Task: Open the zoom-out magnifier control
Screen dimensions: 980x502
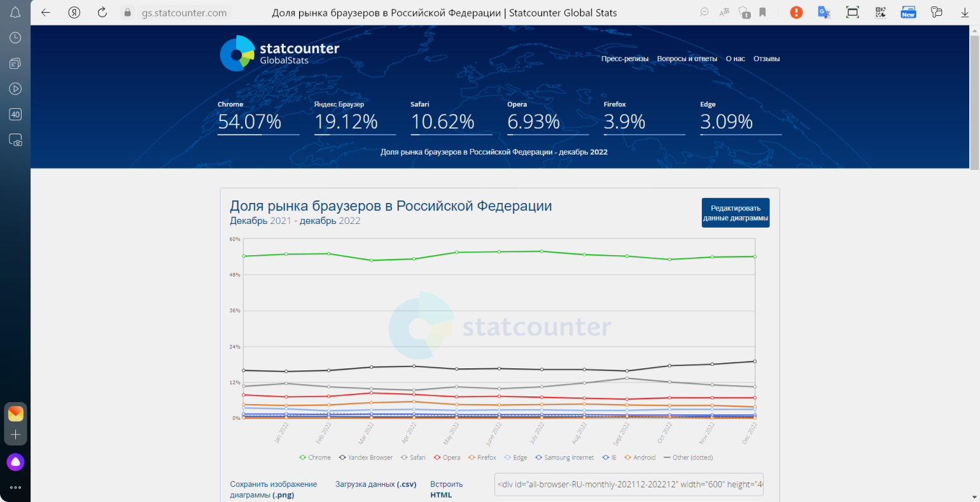Action: coord(704,12)
